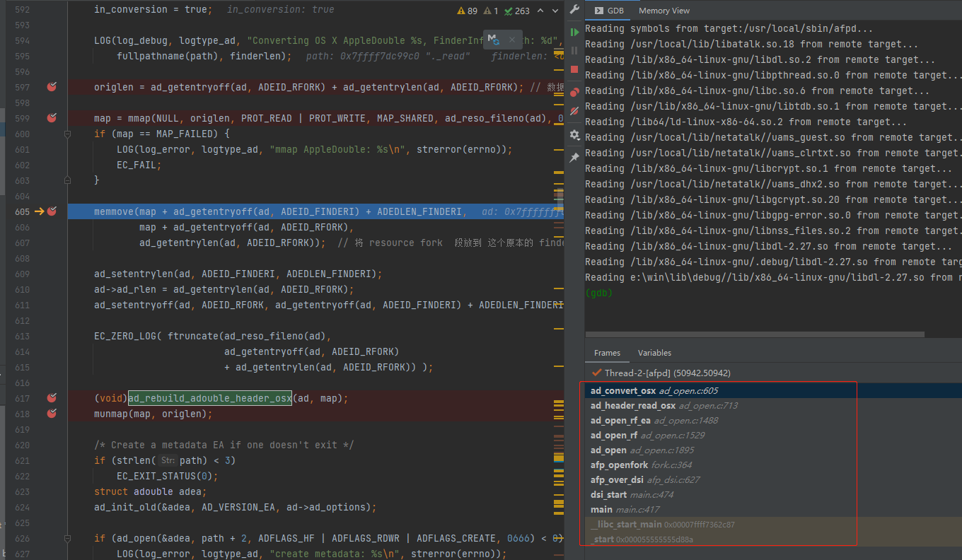Stop debugging with the red square icon

pyautogui.click(x=574, y=69)
